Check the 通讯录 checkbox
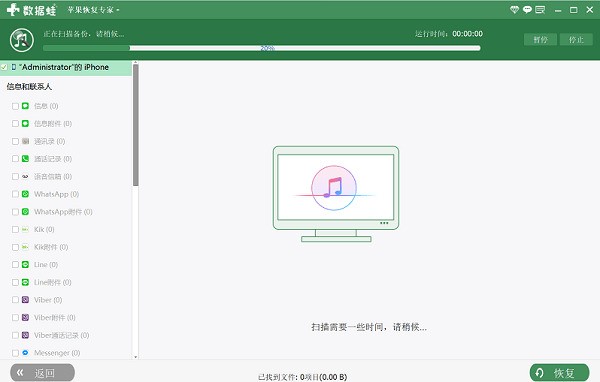Screen dimensions: 600x382 click(15, 141)
